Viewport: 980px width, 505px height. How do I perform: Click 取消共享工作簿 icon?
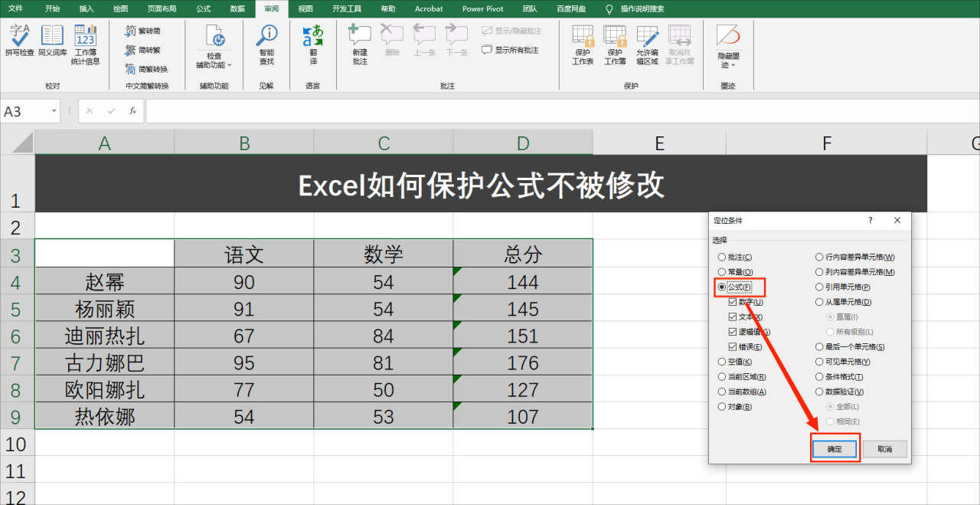click(680, 45)
